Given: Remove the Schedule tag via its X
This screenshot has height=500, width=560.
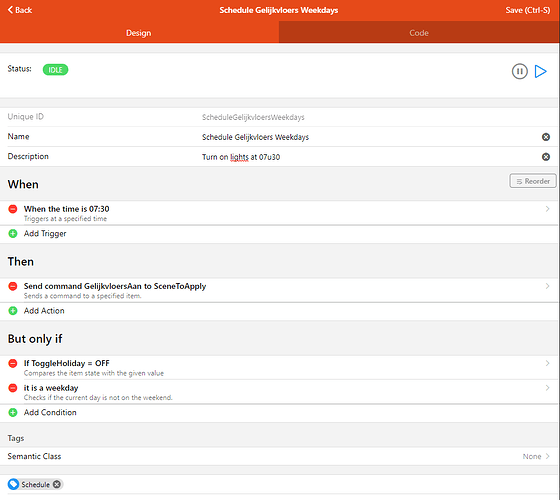Looking at the screenshot, I should click(x=57, y=484).
